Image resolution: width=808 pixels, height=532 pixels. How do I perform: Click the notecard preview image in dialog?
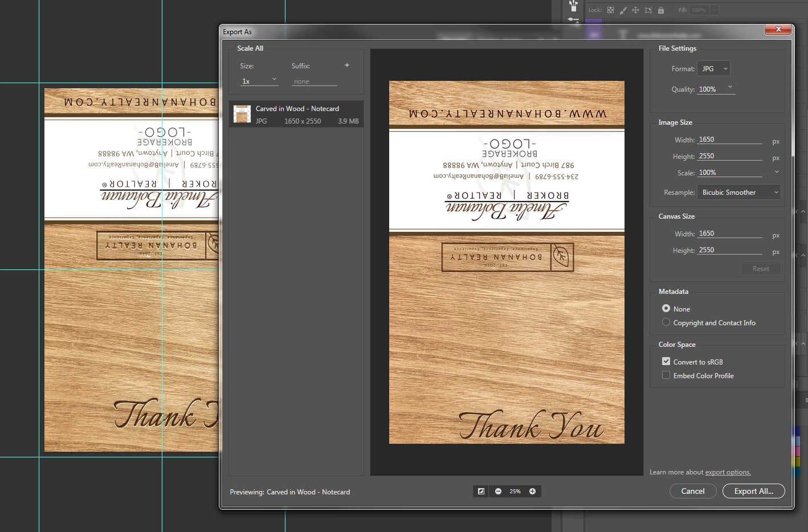tap(507, 262)
